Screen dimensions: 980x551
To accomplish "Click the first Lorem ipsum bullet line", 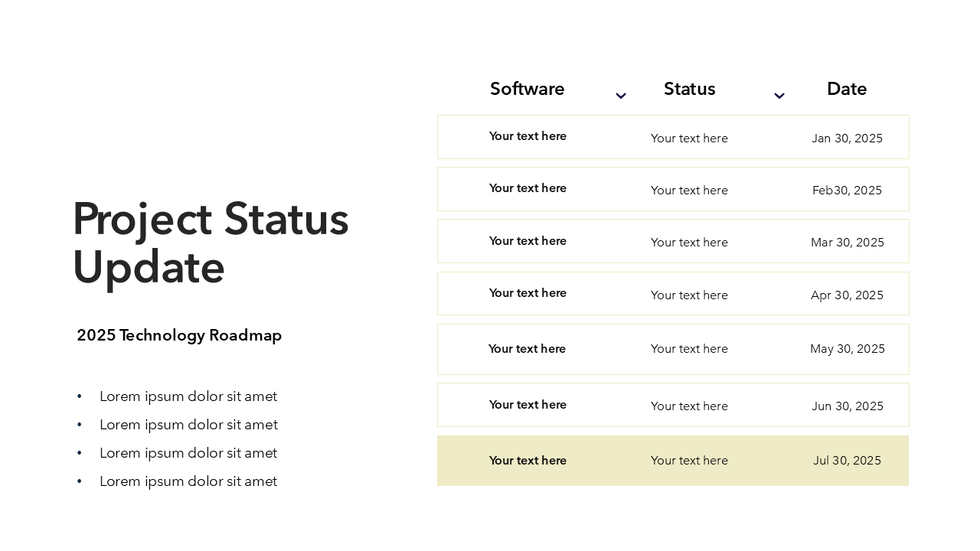I will [188, 396].
